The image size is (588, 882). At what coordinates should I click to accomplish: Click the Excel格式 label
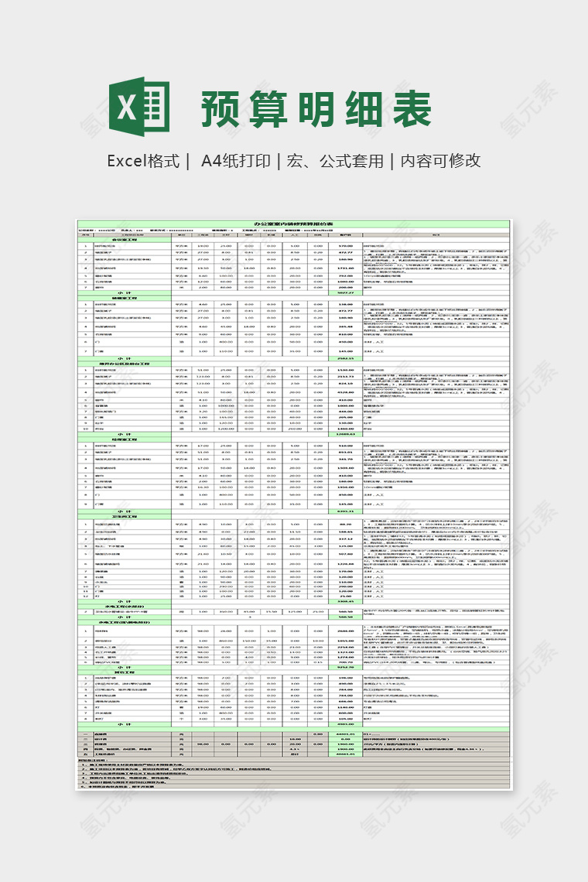143,161
